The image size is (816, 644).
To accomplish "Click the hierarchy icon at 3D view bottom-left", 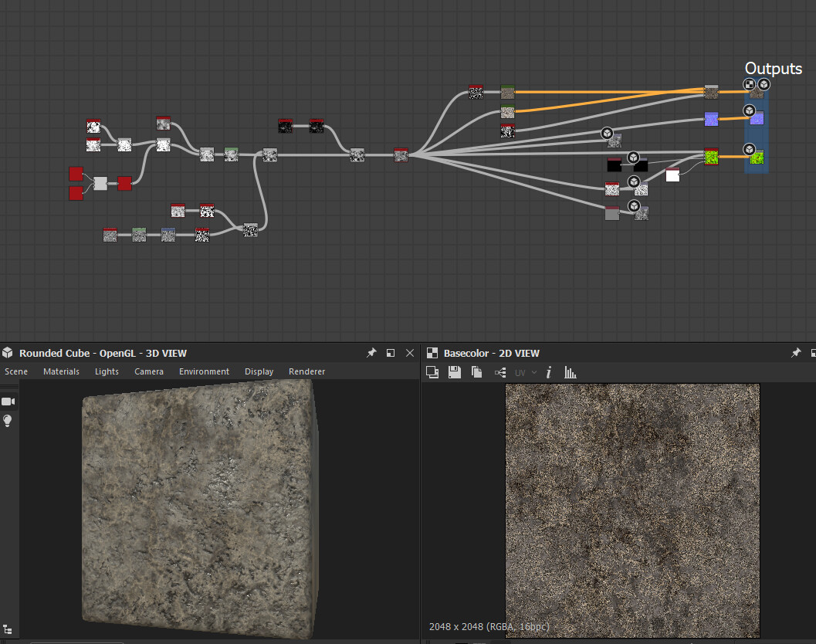I will click(8, 630).
